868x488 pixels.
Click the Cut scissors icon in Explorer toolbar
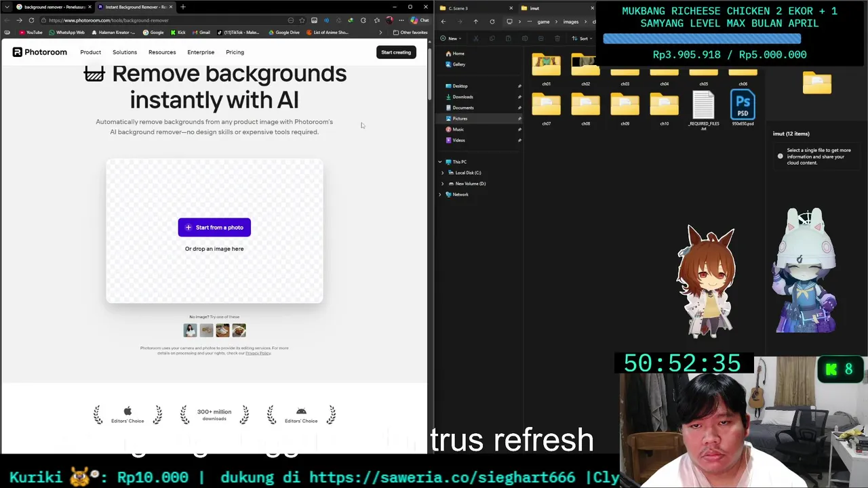pos(475,39)
